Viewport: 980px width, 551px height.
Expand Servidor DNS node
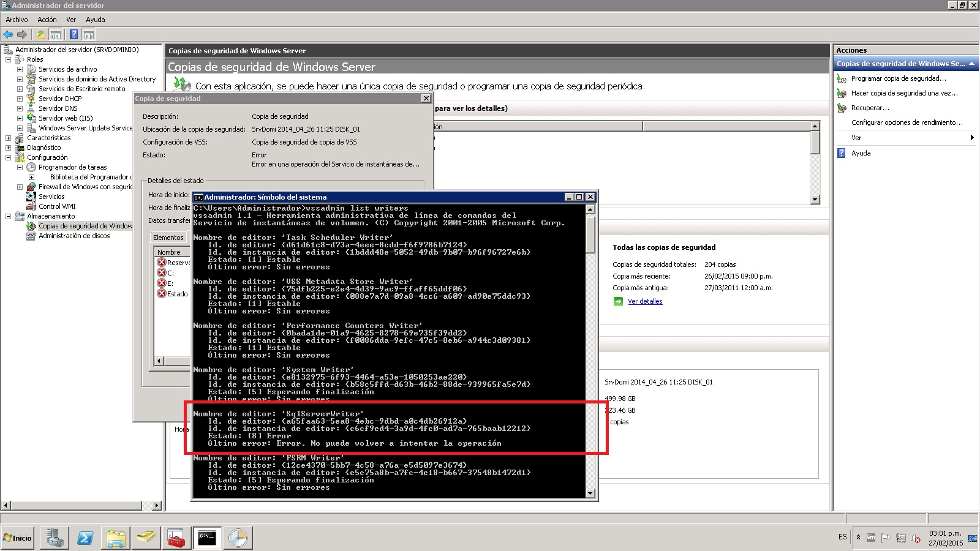20,108
